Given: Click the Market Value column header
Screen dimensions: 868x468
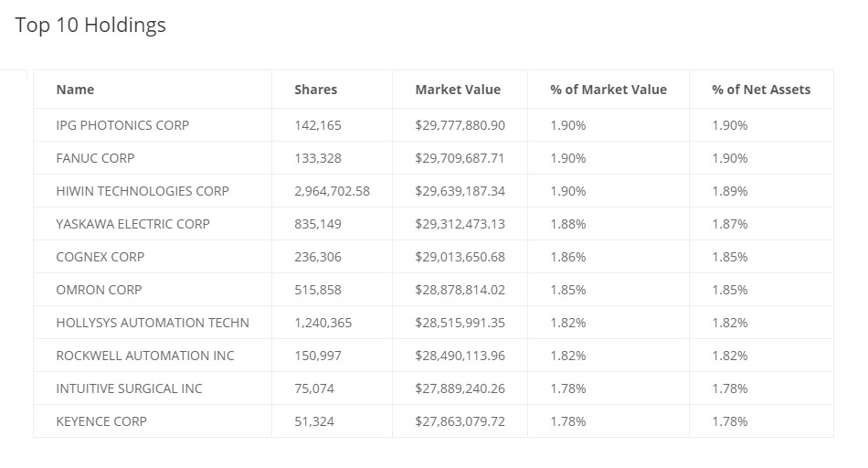Looking at the screenshot, I should point(458,90).
